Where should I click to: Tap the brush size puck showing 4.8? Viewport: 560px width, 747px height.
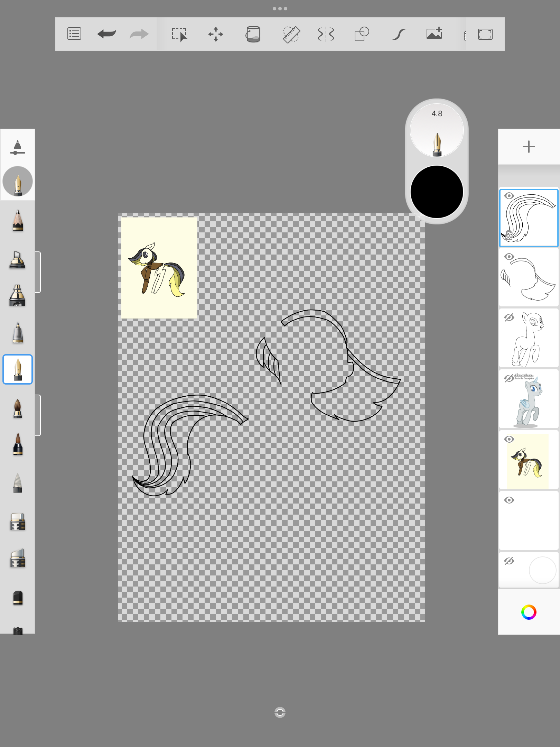coord(437,130)
